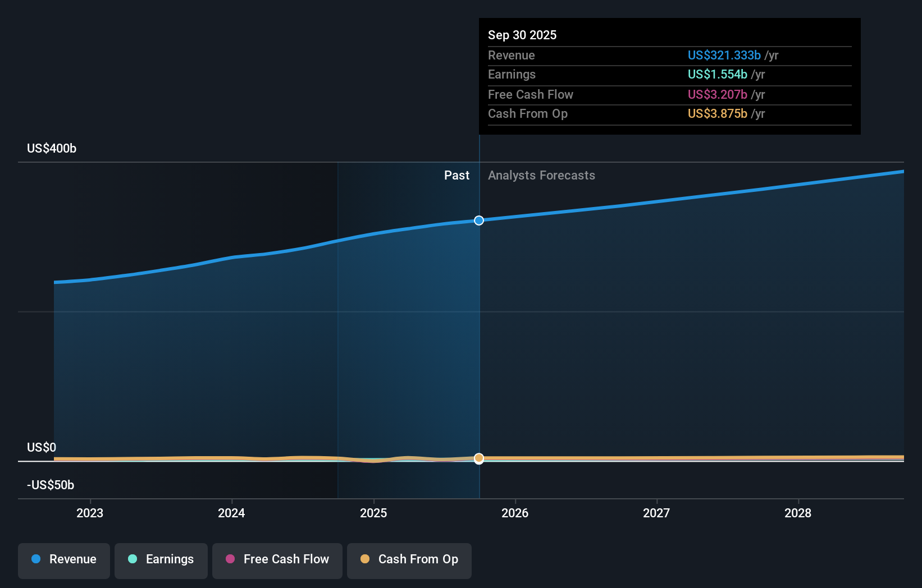Select the Cash From Op marker near the baseline
Viewport: 922px width, 588px height.
[478, 458]
